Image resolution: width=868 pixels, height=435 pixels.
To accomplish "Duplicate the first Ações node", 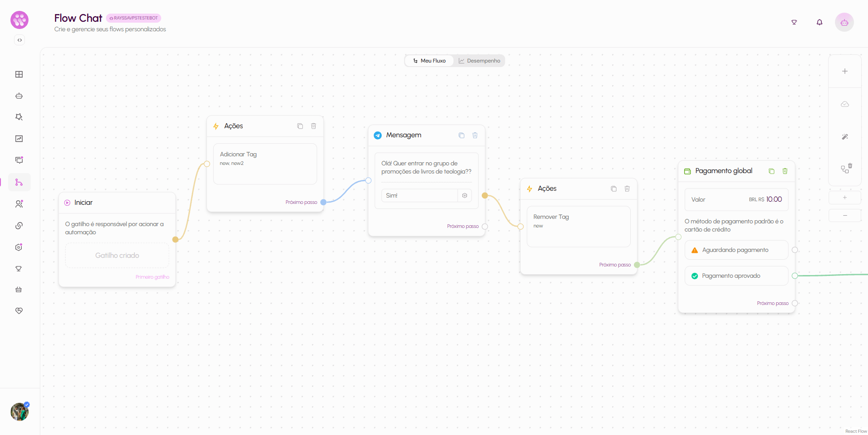I will (x=300, y=126).
